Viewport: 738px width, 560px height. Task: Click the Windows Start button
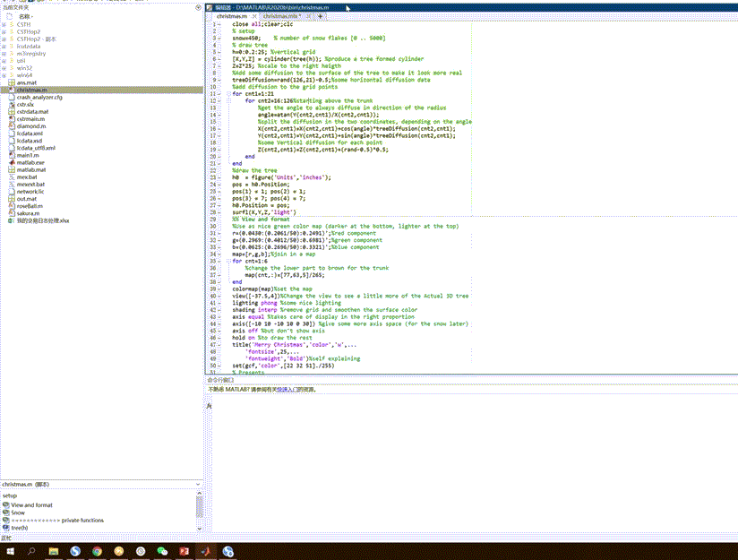10,551
